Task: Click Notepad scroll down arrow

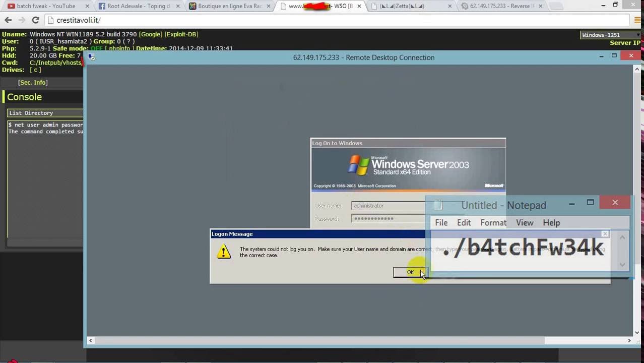Action: click(x=622, y=265)
